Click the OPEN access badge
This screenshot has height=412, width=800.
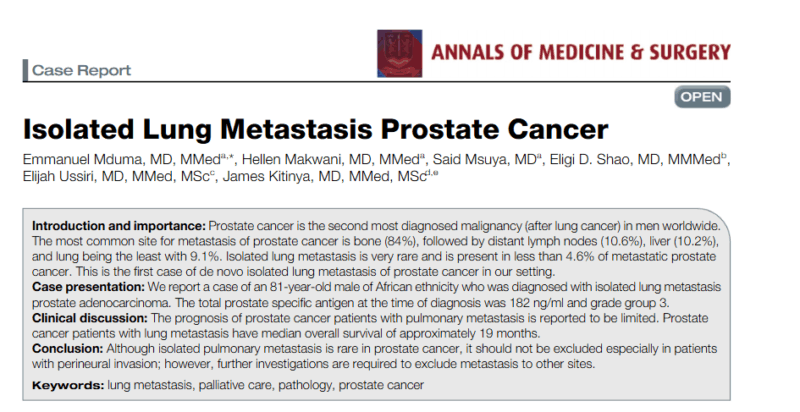(x=702, y=97)
